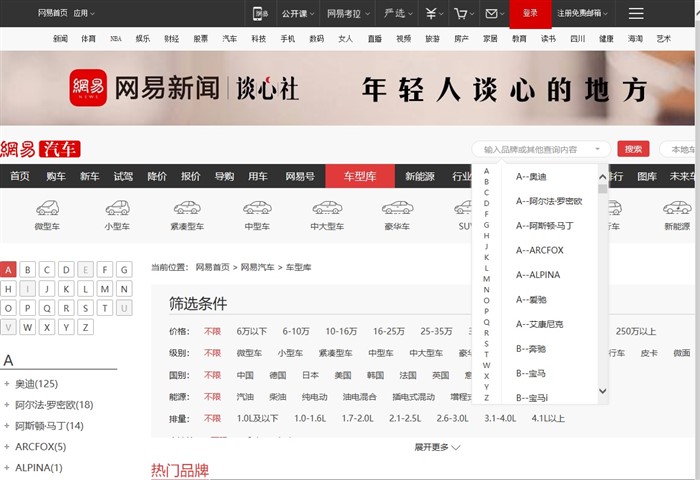Choose B--奔驰 from suggestion list
This screenshot has width=700, height=480.
pyautogui.click(x=531, y=349)
